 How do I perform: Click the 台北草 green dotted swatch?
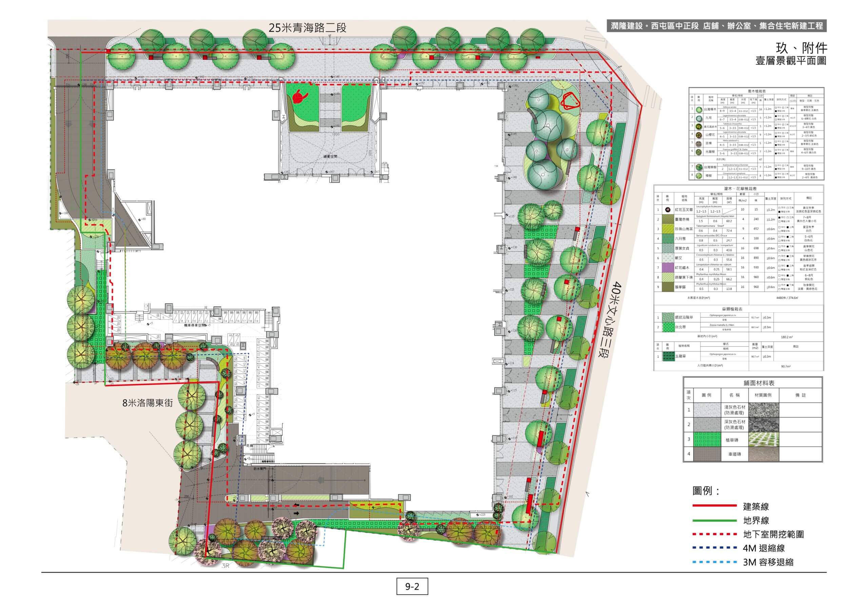pyautogui.click(x=668, y=327)
